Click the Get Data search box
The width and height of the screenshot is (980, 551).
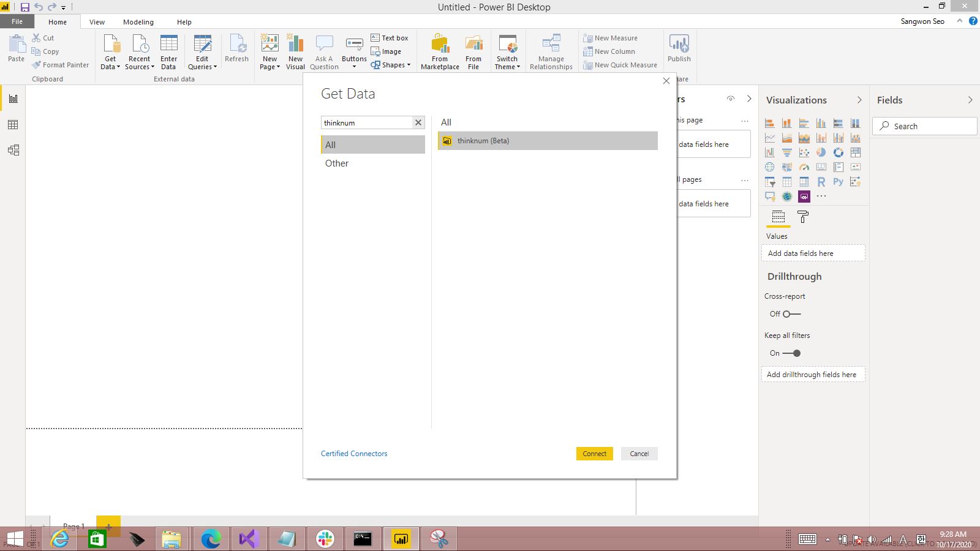[367, 122]
